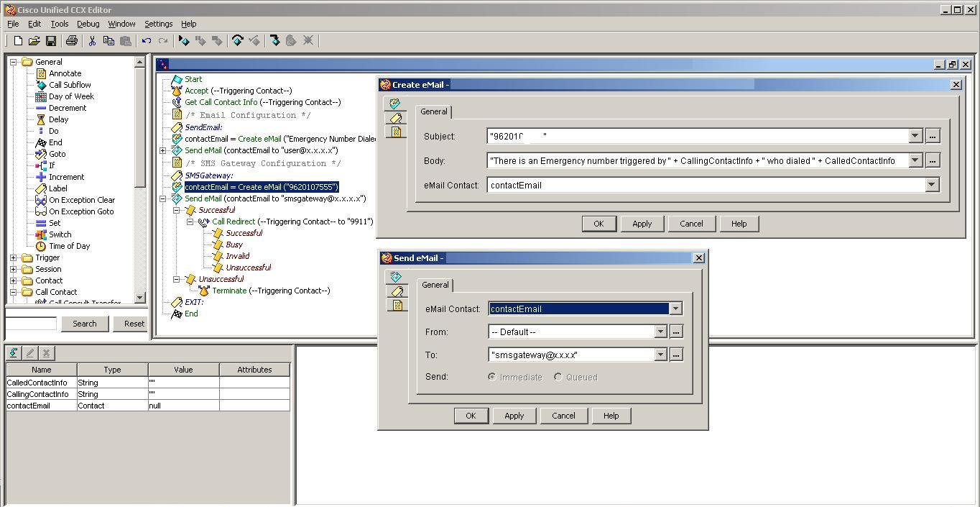Viewport: 980px width, 507px height.
Task: Open Create eMail dialog label side tab
Action: pos(396,118)
